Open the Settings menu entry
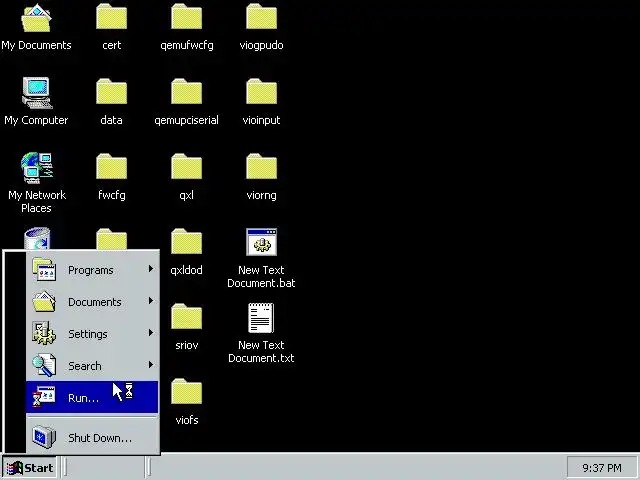Viewport: 640px width, 480px height. point(92,333)
